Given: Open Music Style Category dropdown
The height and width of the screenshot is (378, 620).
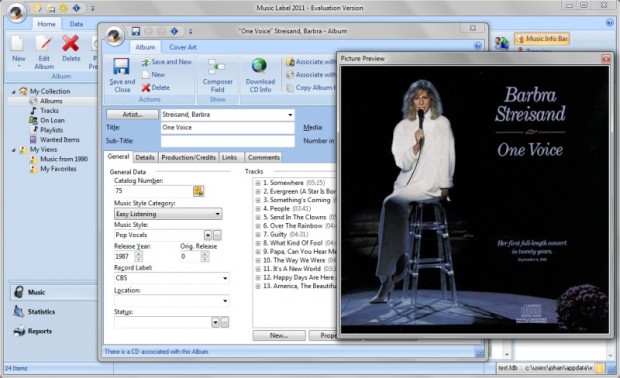Looking at the screenshot, I should 217,214.
